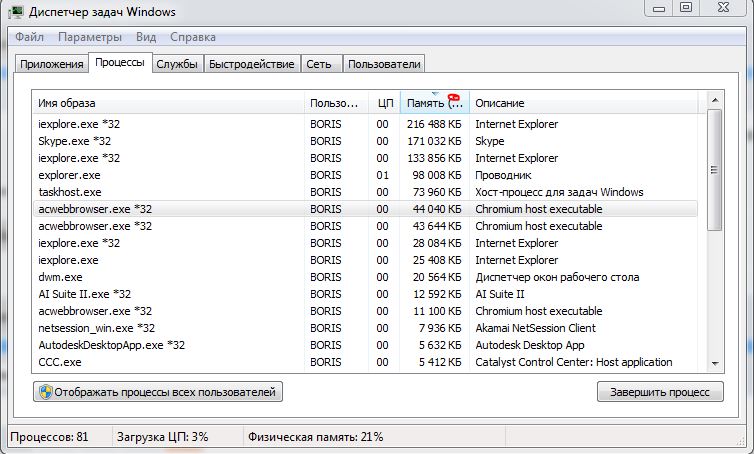Click the shield icon on show-all-users button
Image resolution: width=754 pixels, height=454 pixels.
point(46,392)
